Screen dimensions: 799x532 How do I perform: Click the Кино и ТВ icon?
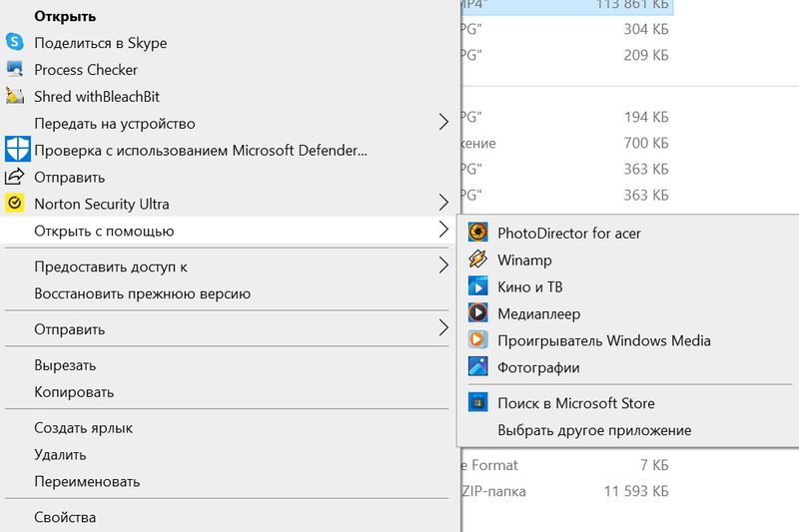(x=478, y=286)
